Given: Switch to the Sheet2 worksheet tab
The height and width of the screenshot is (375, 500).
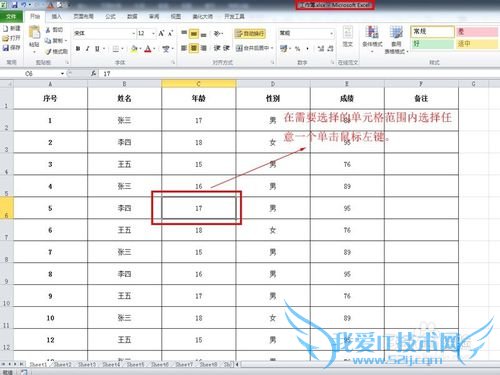Looking at the screenshot, I should click(x=63, y=364).
